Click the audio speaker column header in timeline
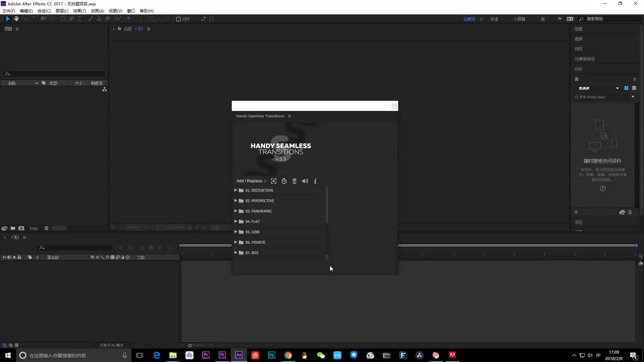Viewport: 644px width, 362px height. (x=9, y=257)
